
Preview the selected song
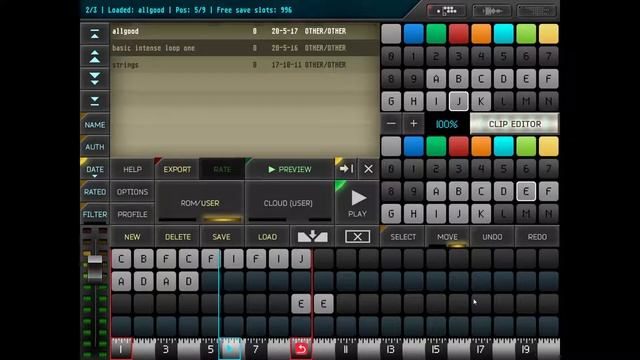click(x=290, y=169)
